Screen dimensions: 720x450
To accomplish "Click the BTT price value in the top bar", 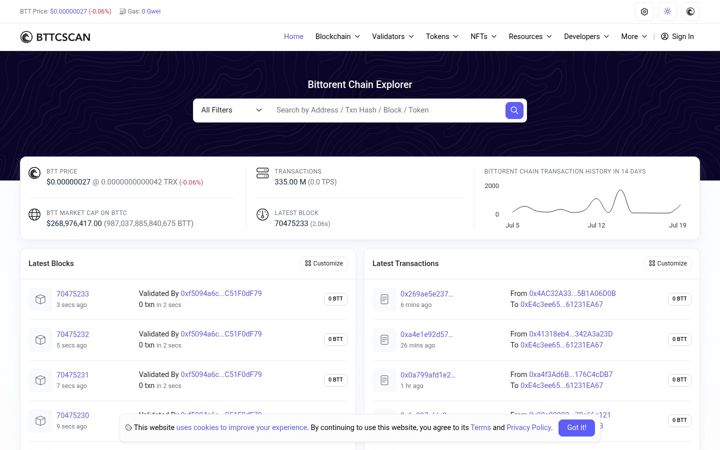I will 68,11.
